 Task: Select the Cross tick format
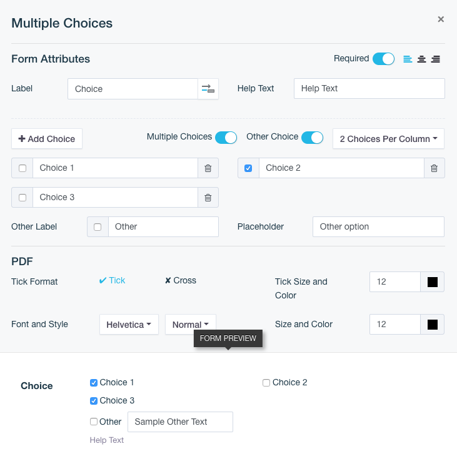[181, 281]
